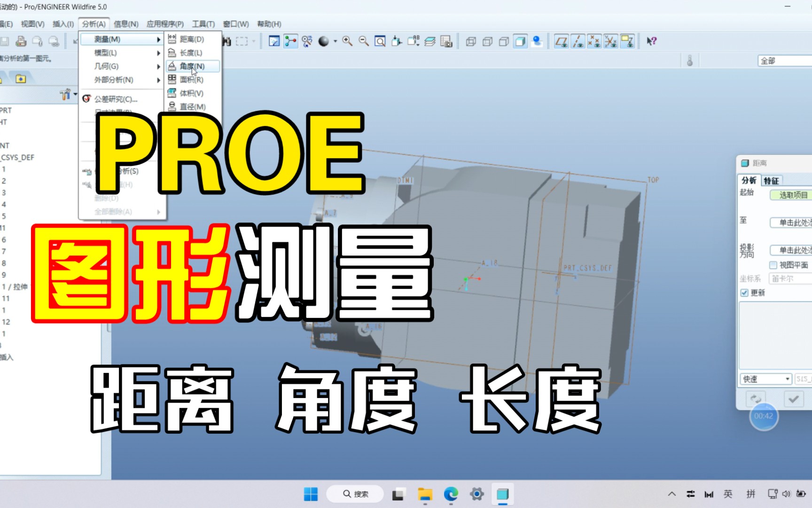The width and height of the screenshot is (812, 508).
Task: Choose Volume 体积(V) measurement
Action: pos(193,94)
